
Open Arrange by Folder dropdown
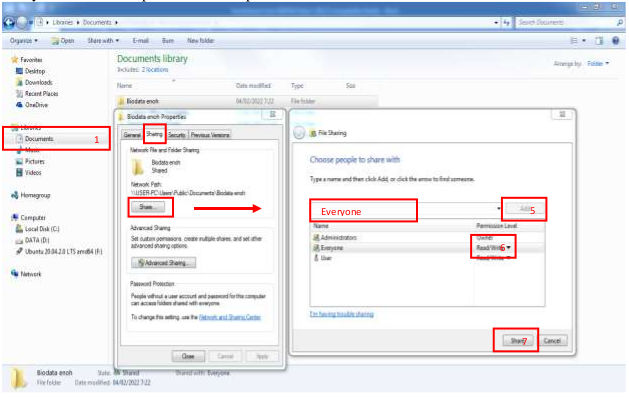(x=598, y=64)
